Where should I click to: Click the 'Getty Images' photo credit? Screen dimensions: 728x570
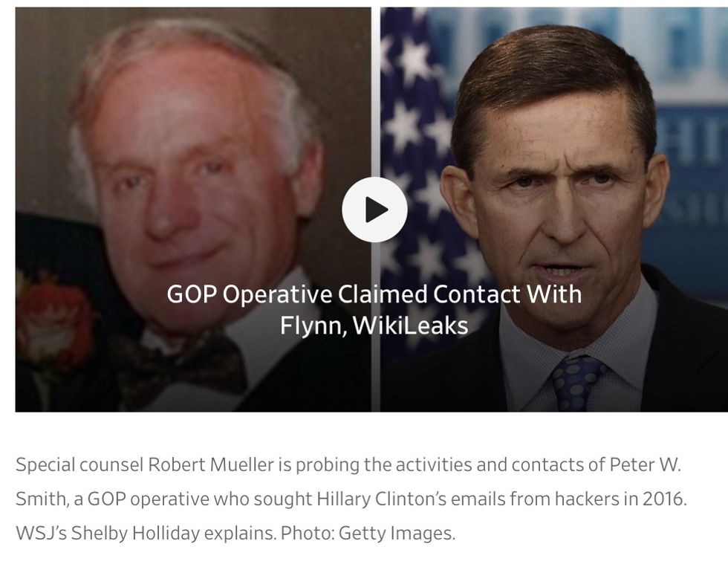pos(397,533)
